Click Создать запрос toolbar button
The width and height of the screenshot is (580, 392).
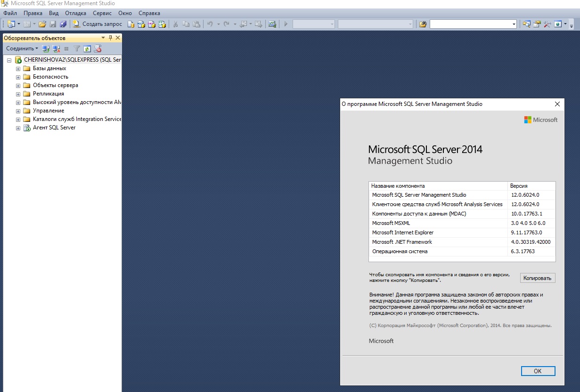click(97, 24)
